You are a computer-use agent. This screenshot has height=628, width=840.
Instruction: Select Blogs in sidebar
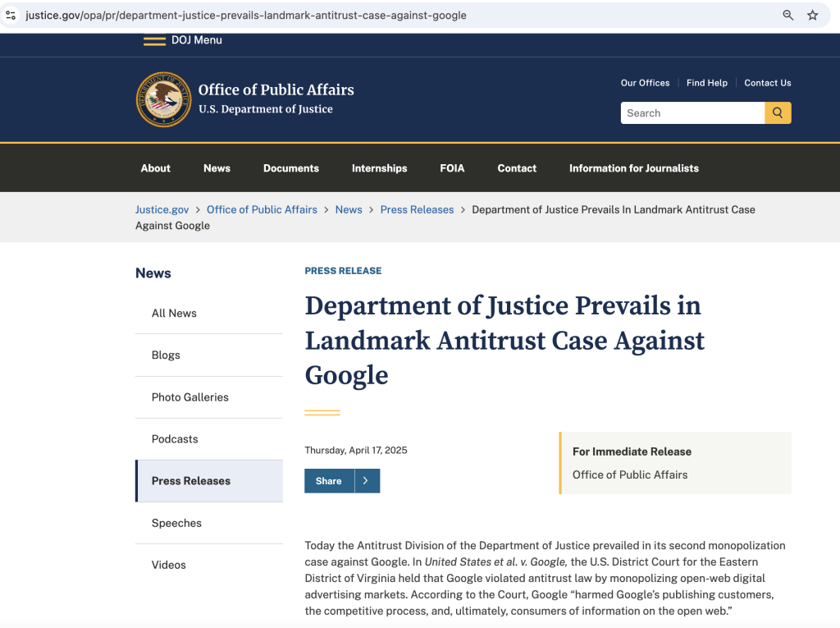pyautogui.click(x=209, y=355)
